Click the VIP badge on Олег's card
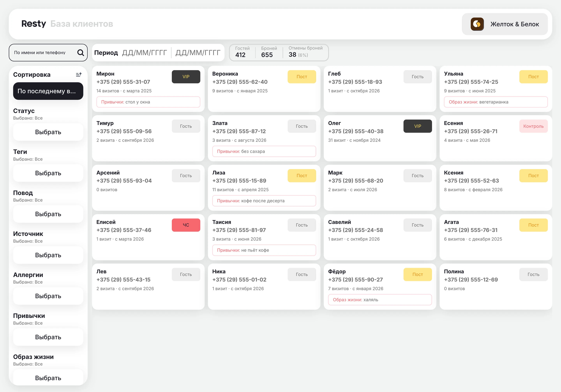Viewport: 561px width, 392px height. click(x=417, y=126)
